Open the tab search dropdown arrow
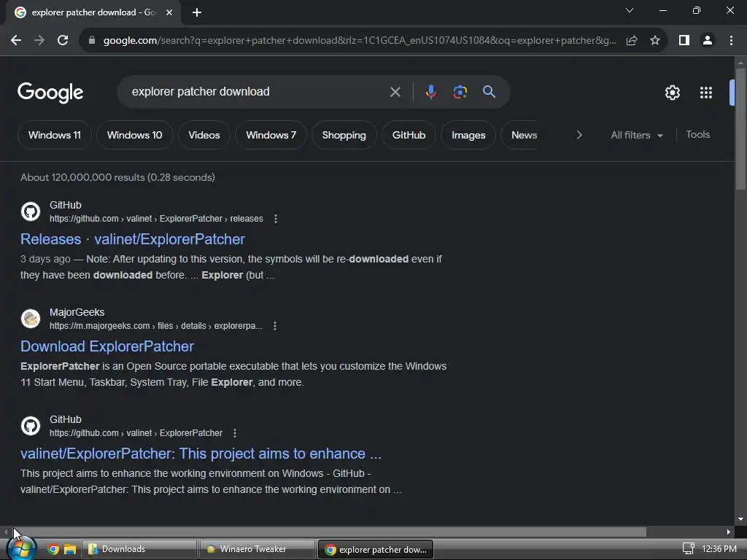 point(630,10)
